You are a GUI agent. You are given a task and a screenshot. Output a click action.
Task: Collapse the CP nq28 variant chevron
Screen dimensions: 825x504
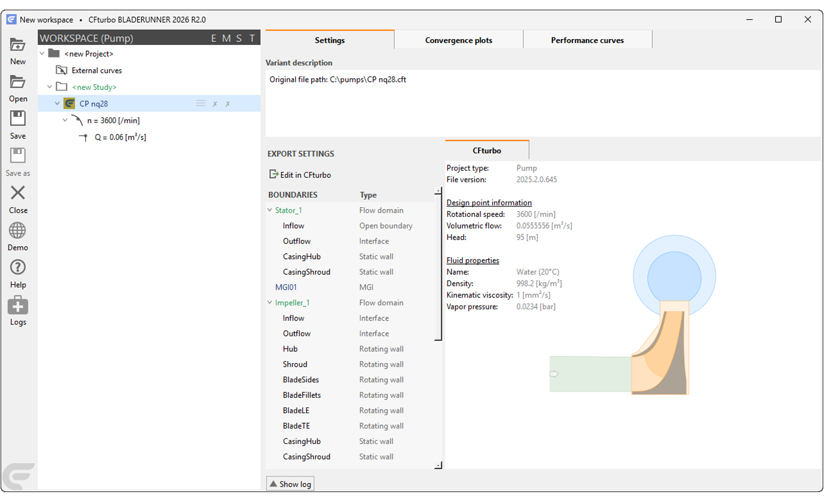(x=57, y=103)
